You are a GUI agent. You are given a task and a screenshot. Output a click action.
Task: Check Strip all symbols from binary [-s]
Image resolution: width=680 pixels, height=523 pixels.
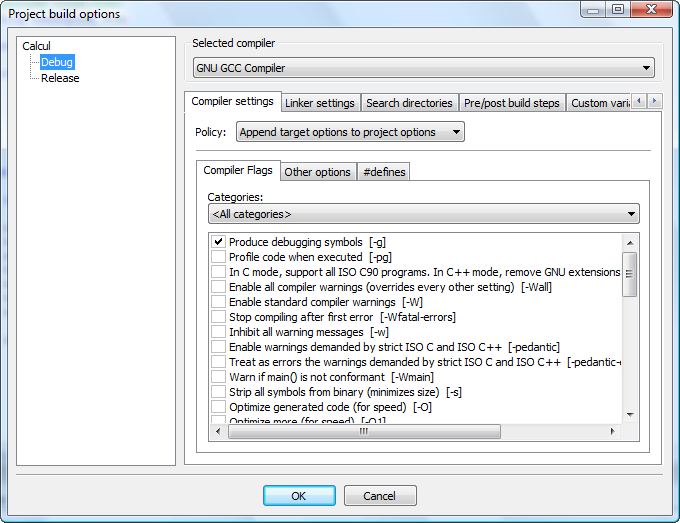[218, 392]
